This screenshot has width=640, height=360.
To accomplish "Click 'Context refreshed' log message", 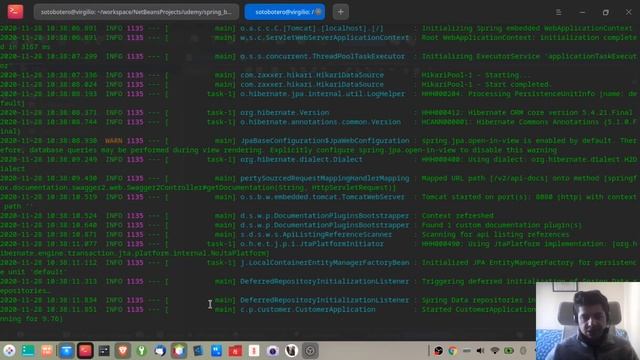I will pyautogui.click(x=458, y=216).
